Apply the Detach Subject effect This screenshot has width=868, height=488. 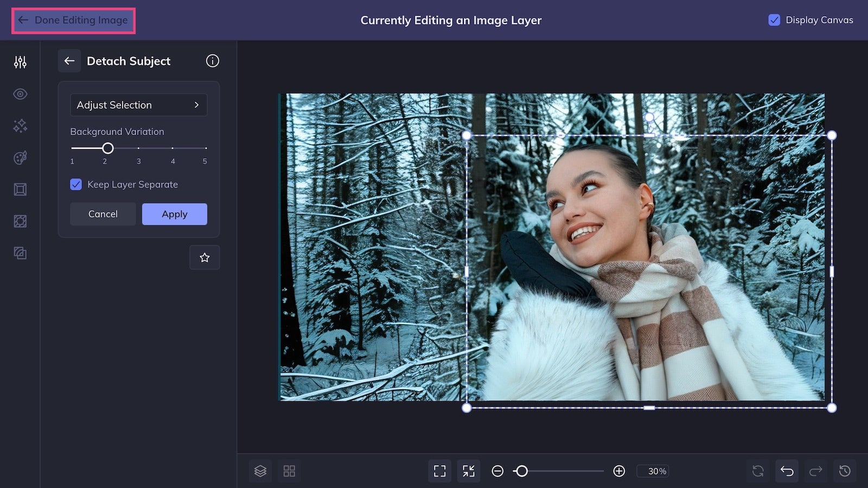point(174,214)
